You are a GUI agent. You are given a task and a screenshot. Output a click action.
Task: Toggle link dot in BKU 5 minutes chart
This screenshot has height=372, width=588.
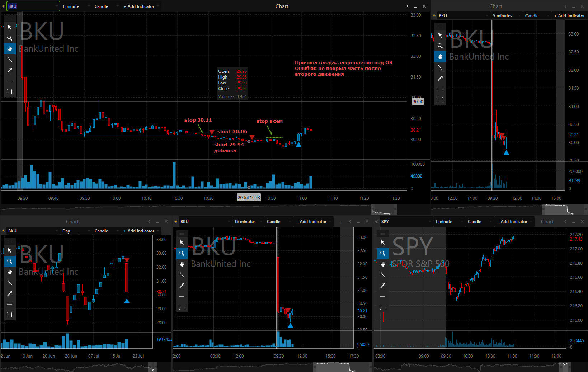click(x=434, y=16)
